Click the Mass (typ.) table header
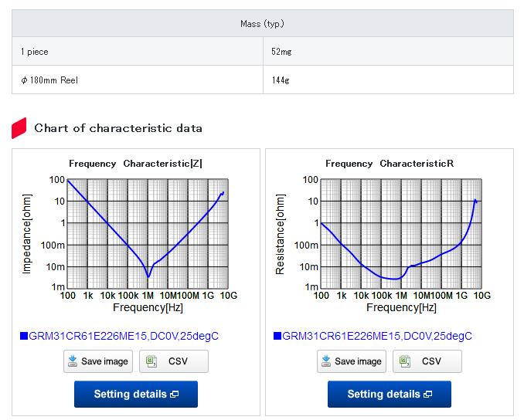The height and width of the screenshot is (420, 524). 263,23
